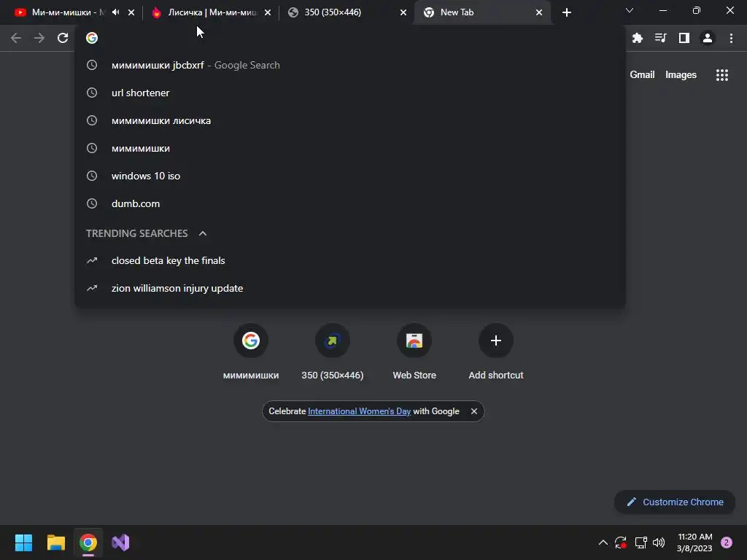Switch to the Лисичка tab
747x560 pixels.
205,12
